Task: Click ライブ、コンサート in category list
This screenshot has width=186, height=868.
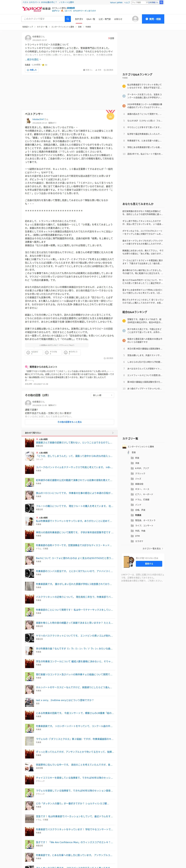Action: coord(144,526)
